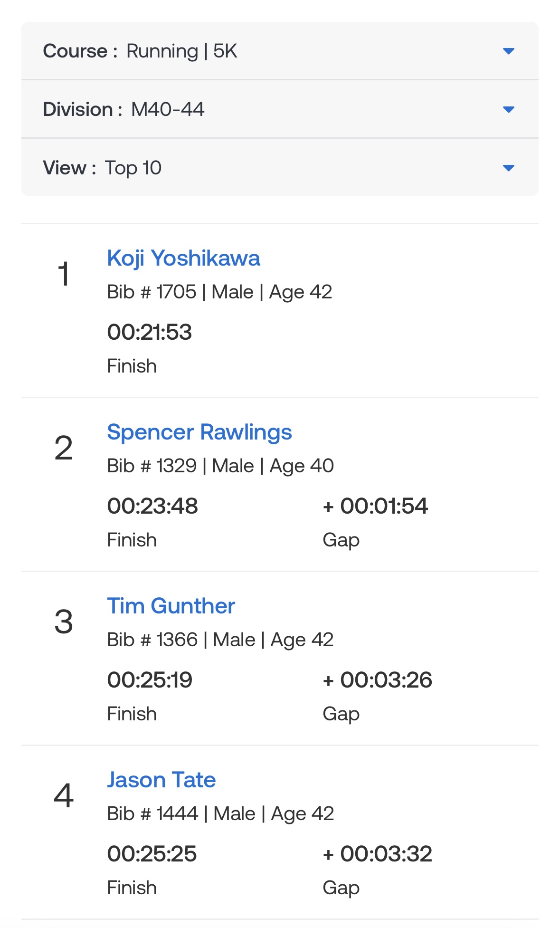The height and width of the screenshot is (928, 560).
Task: Open Spencer Rawlings' result profile
Action: tap(199, 432)
